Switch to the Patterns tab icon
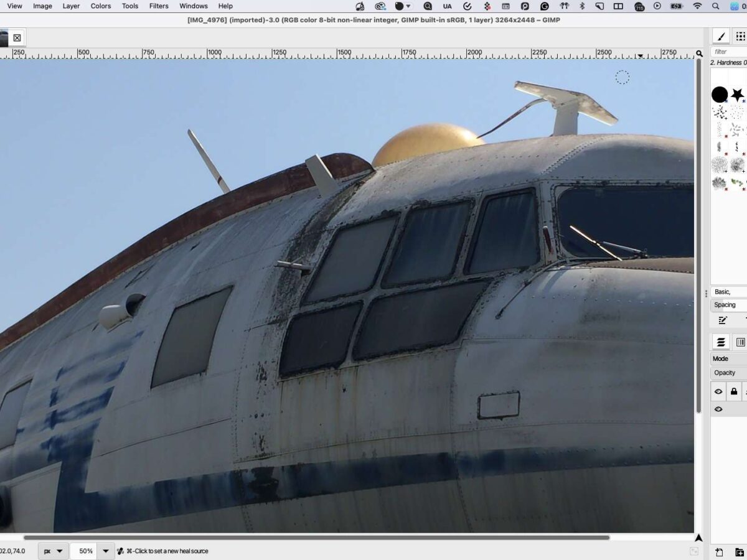 (x=740, y=37)
